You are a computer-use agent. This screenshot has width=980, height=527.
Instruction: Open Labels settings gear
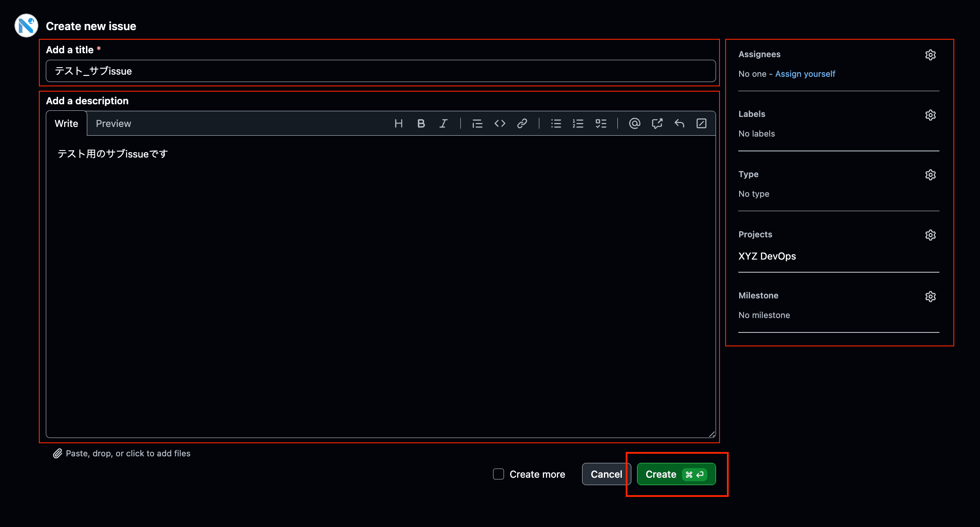(x=930, y=115)
